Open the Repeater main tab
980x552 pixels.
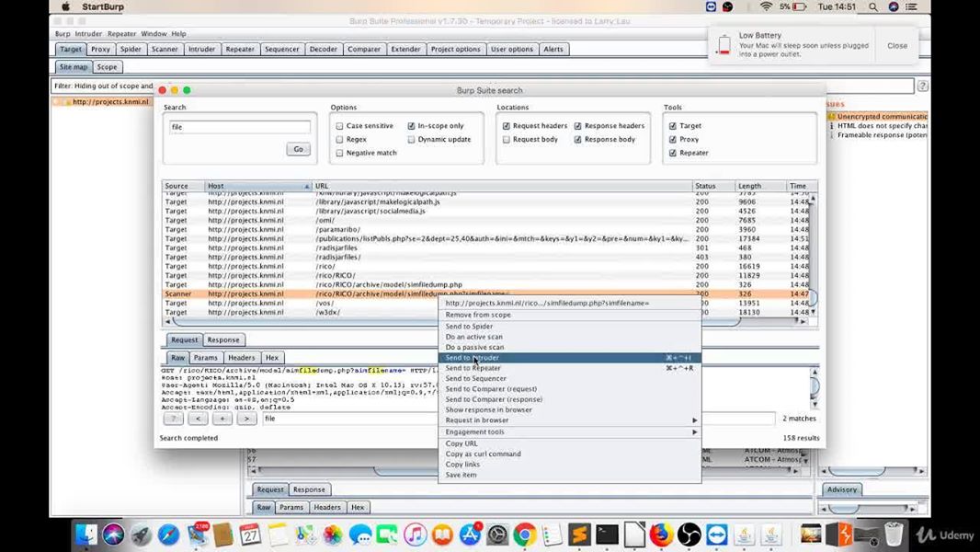click(x=240, y=50)
